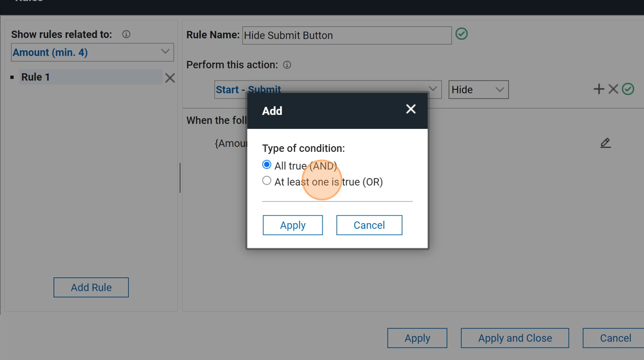Edit the condition with pencil icon

605,143
